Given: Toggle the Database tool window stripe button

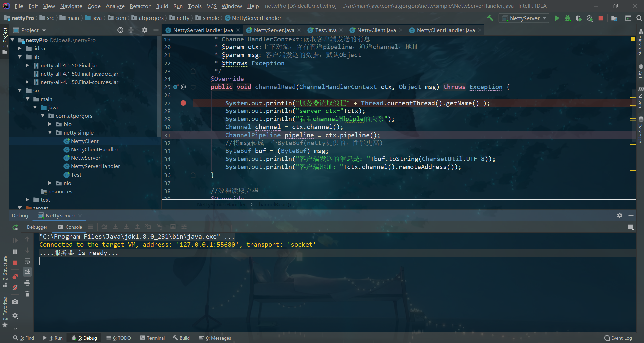Looking at the screenshot, I should coord(640,129).
